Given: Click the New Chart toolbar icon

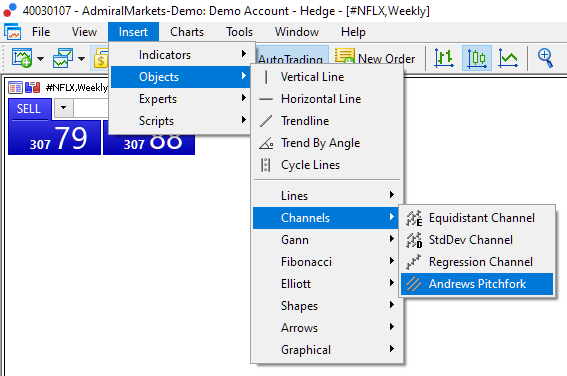Looking at the screenshot, I should coord(22,58).
